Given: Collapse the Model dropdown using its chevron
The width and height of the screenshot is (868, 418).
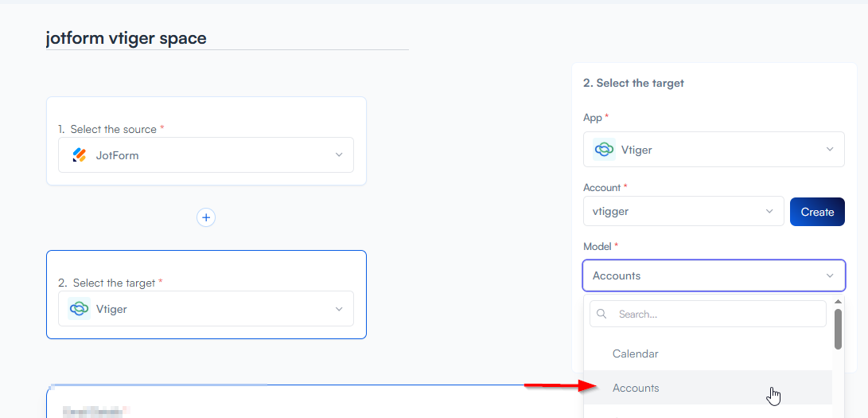Looking at the screenshot, I should tap(830, 276).
